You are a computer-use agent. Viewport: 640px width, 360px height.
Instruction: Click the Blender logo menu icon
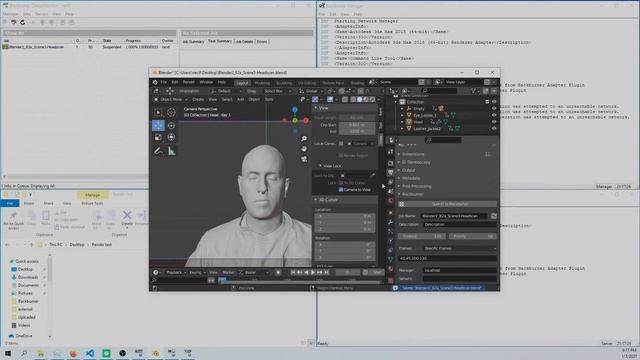(155, 82)
